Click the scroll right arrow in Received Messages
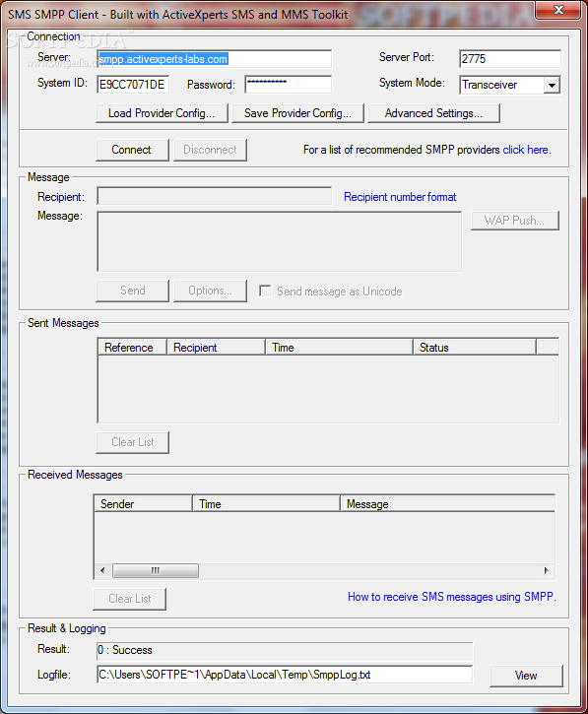Viewport: 588px width, 714px height. [x=546, y=570]
